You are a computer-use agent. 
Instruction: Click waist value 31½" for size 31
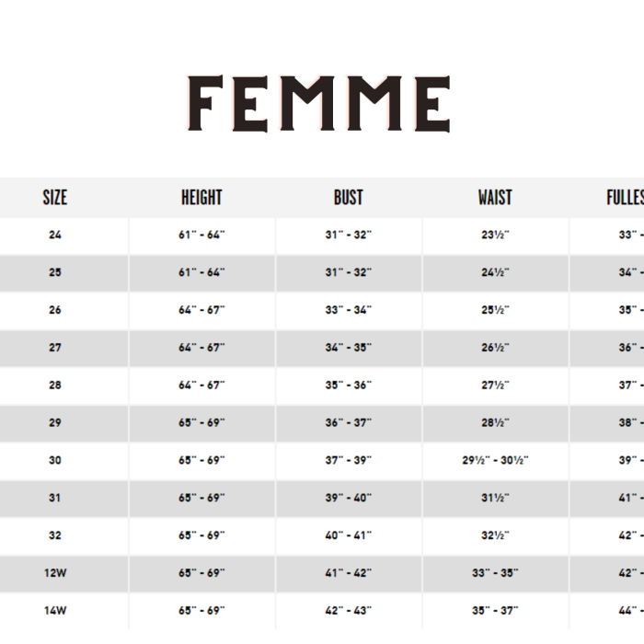tap(495, 498)
